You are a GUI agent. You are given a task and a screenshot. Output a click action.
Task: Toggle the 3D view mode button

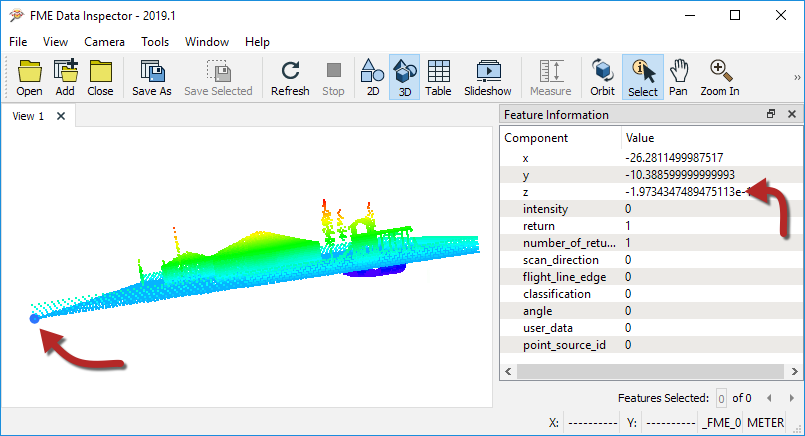(x=405, y=78)
